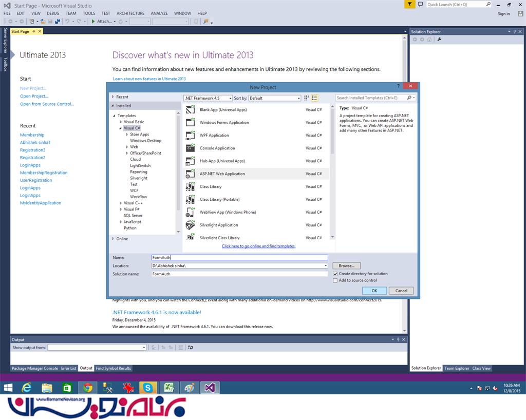Expand the Online templates section
Viewport: 526px width, 420px height.
(x=113, y=239)
